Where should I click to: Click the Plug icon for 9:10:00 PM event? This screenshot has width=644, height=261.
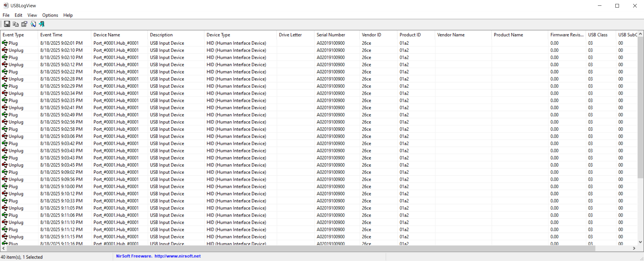tap(5, 186)
